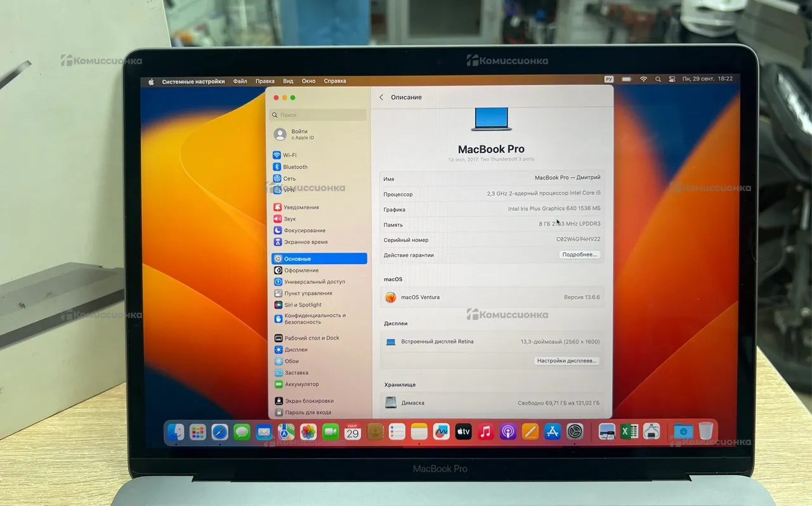Launch Pages from the Dock
This screenshot has width=812, height=506.
pyautogui.click(x=530, y=432)
